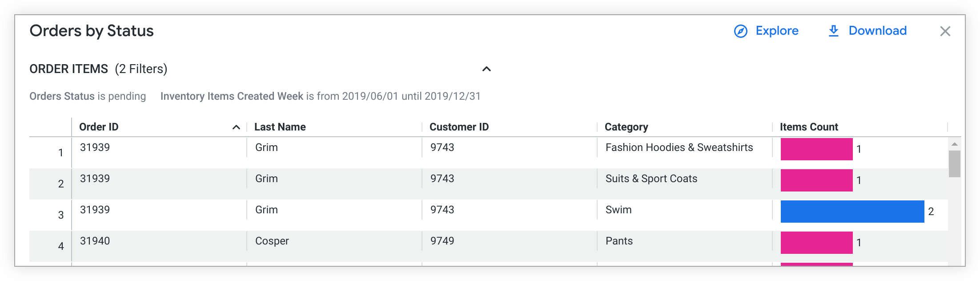Select the Suits & Sport Coats cell

click(x=651, y=179)
